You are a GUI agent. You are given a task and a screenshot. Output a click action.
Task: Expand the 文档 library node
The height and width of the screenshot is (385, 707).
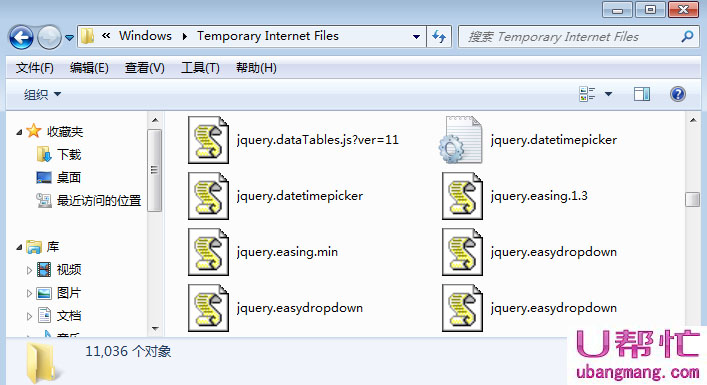click(29, 316)
